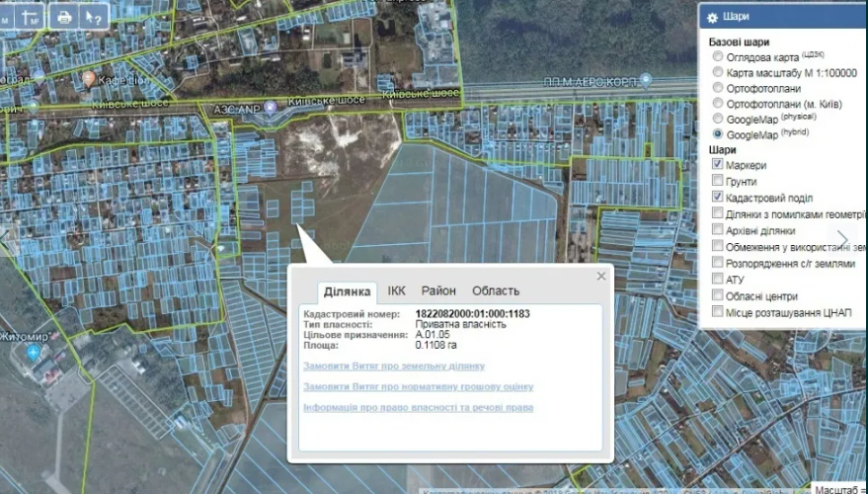The height and width of the screenshot is (494, 868).
Task: Select the info query cursor tool
Action: [x=94, y=17]
